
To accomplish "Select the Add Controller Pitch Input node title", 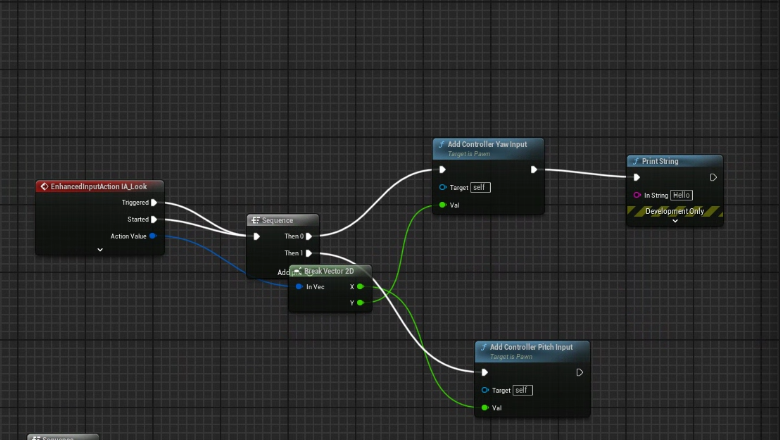I will pos(531,348).
